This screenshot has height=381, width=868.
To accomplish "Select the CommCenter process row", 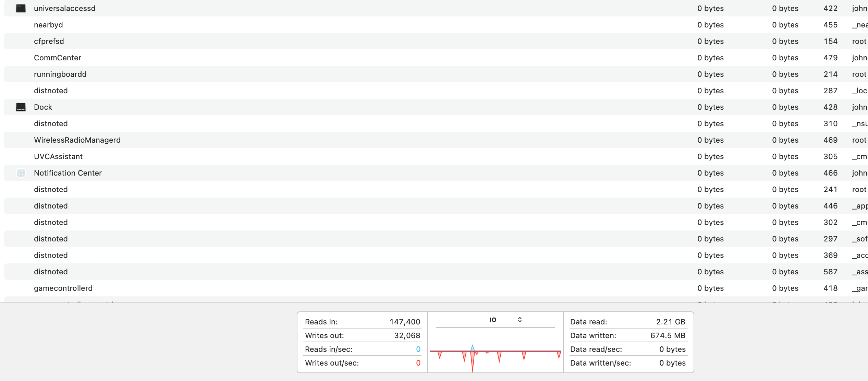I will point(58,58).
